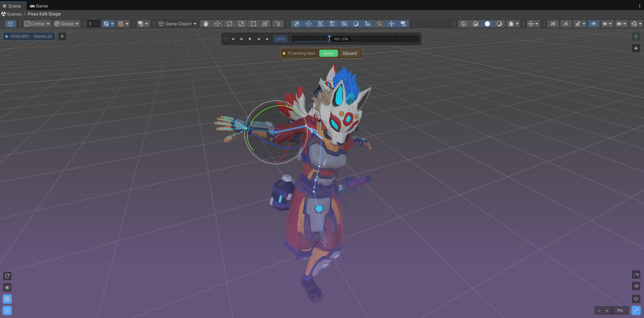Open scene camera settings dropdown
Screen dimensions: 644x318
coord(621,24)
